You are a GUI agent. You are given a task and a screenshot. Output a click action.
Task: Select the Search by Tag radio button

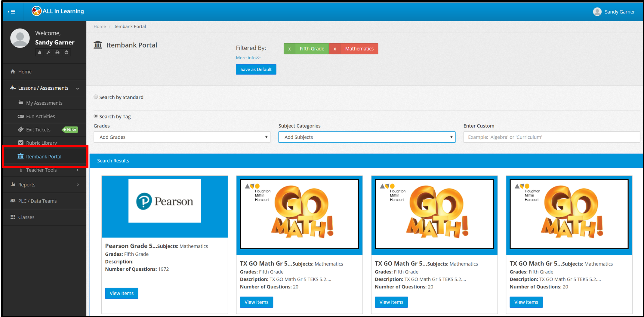96,116
